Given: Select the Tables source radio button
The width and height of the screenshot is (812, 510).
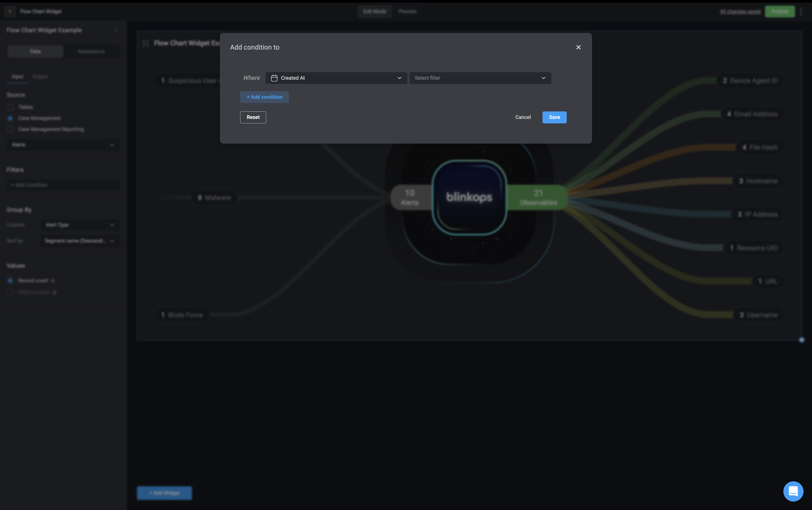Looking at the screenshot, I should [10, 107].
